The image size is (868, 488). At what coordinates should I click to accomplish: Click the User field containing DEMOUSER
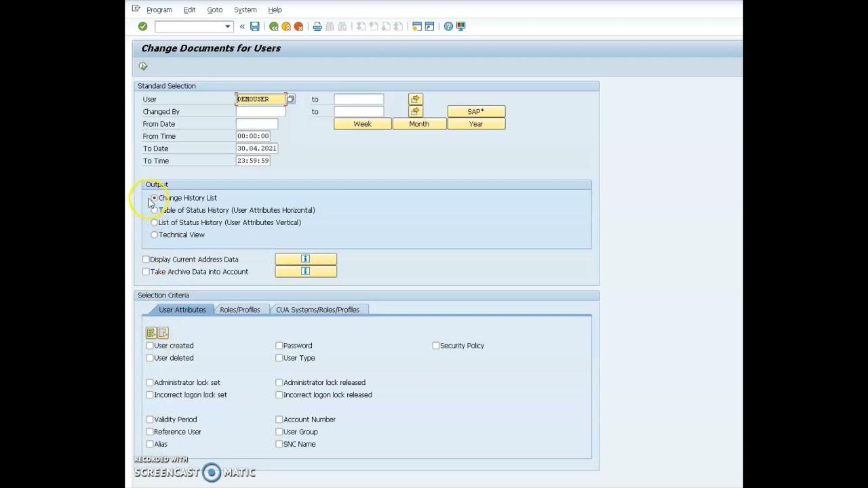(261, 99)
